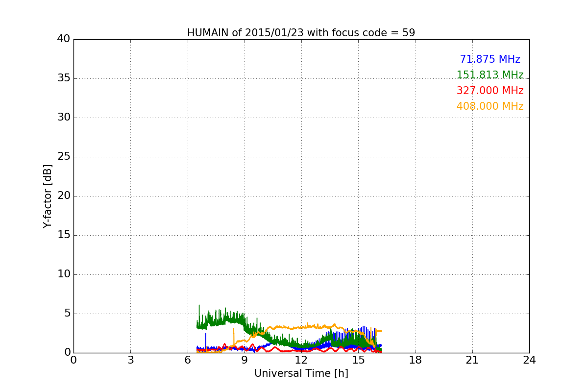Click the Y-factor [dB] axis label
The height and width of the screenshot is (392, 588).
[x=48, y=196]
